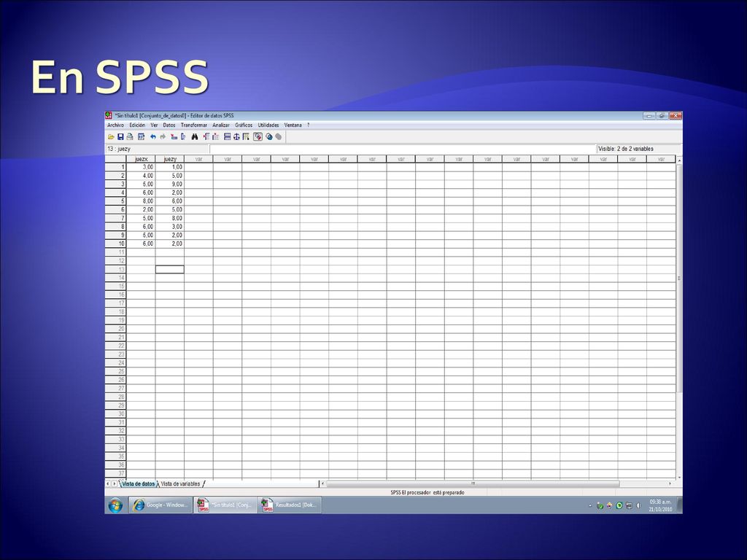Screen dimensions: 747x560
Task: Click the Split file toolbar icon
Action: pos(228,136)
